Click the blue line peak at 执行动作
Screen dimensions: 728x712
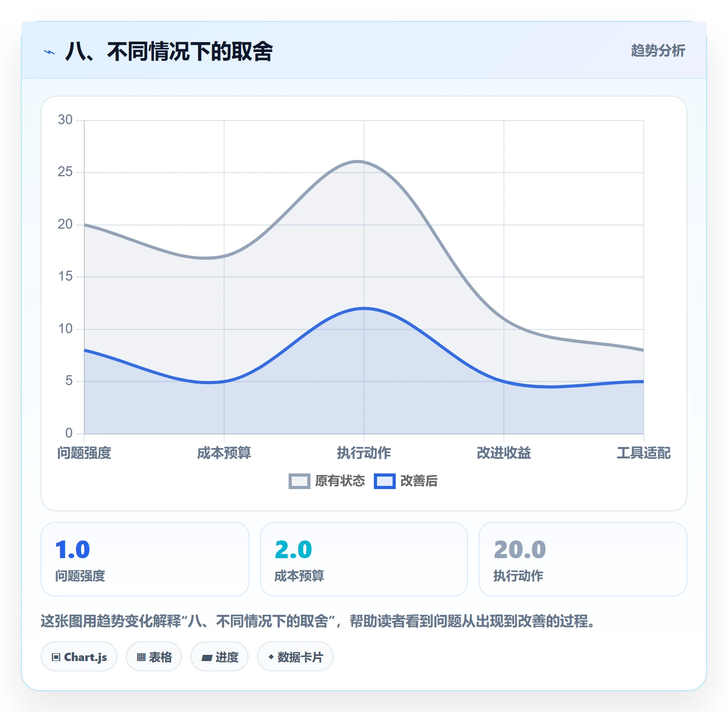[364, 308]
